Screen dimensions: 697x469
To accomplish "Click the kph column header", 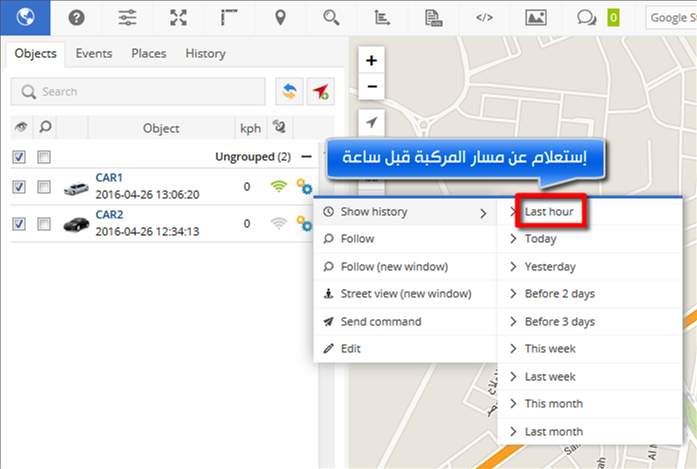I will tap(250, 128).
